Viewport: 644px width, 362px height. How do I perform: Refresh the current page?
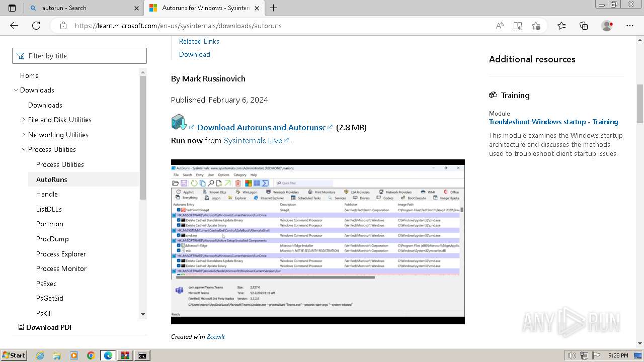point(36,26)
